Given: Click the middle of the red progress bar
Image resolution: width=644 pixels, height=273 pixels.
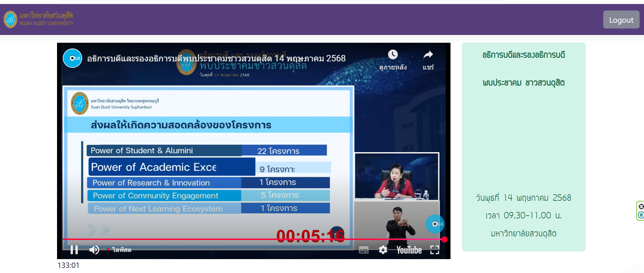Looking at the screenshot, I should [x=253, y=239].
